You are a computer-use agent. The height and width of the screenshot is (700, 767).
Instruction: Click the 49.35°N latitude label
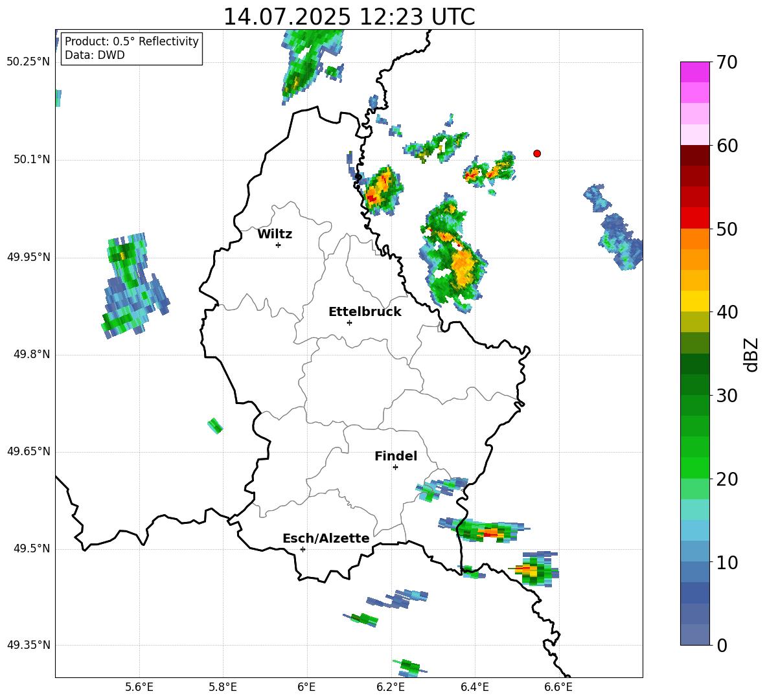coord(29,645)
